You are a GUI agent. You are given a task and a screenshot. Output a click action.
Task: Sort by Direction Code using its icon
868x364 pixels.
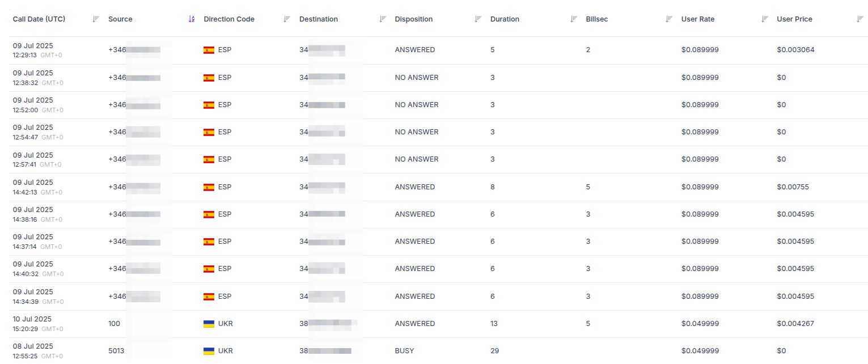coord(287,19)
